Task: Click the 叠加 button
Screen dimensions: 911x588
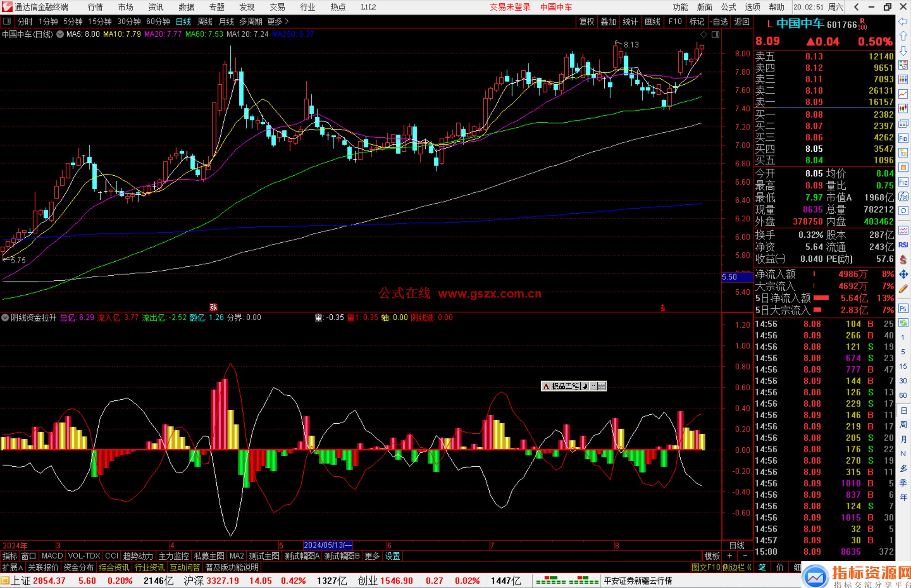Action: click(x=609, y=21)
